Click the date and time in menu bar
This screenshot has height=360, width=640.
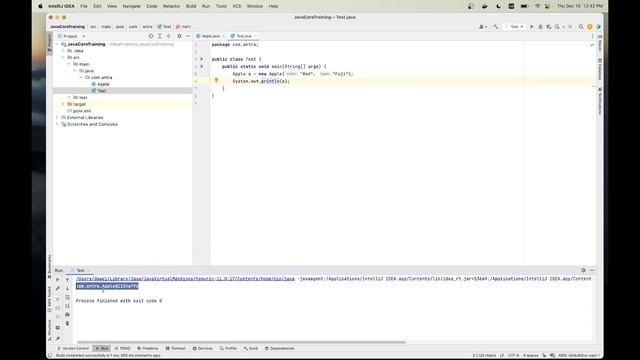coord(580,6)
